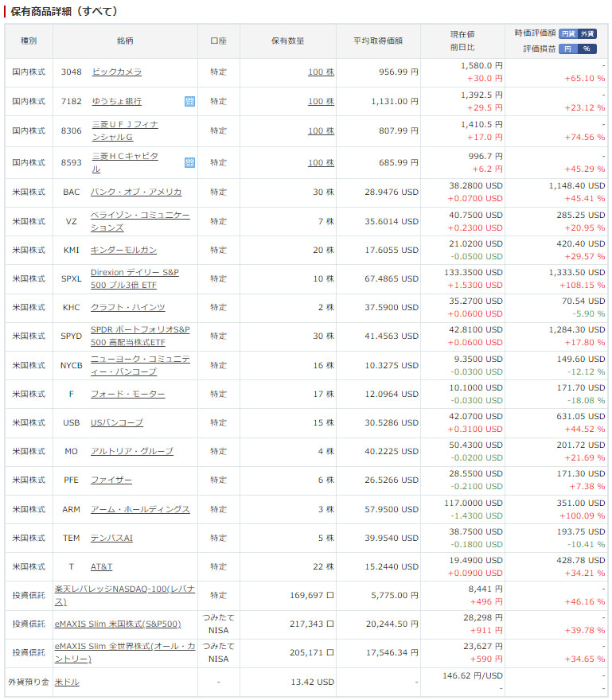Screen dimensions: 612x700
Task: Switch market value display to 円貨
Action: [567, 33]
